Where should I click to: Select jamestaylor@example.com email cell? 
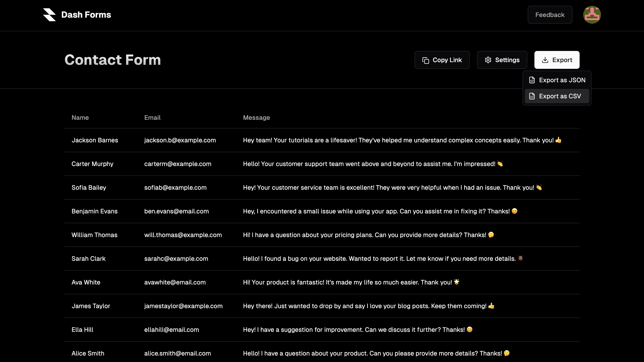tap(183, 306)
